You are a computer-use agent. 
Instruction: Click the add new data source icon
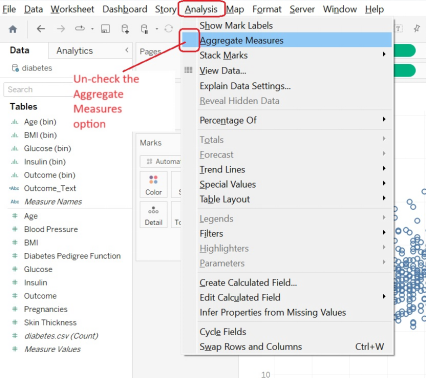[125, 29]
